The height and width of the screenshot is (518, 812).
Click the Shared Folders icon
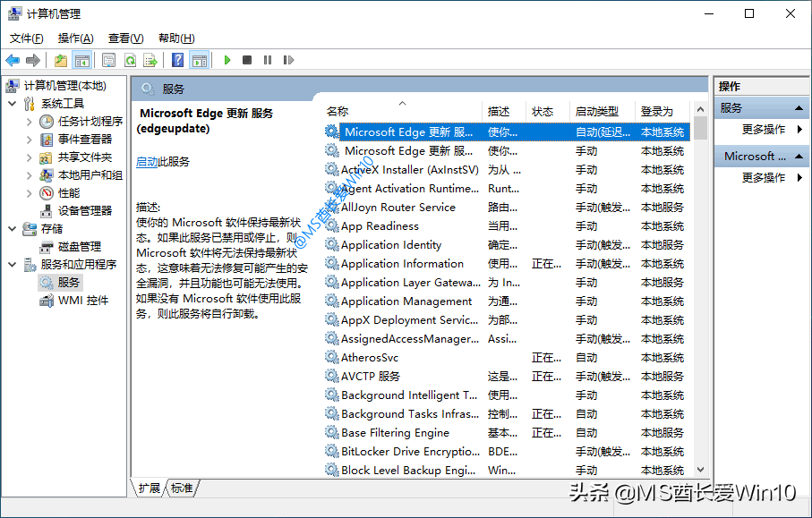[47, 157]
